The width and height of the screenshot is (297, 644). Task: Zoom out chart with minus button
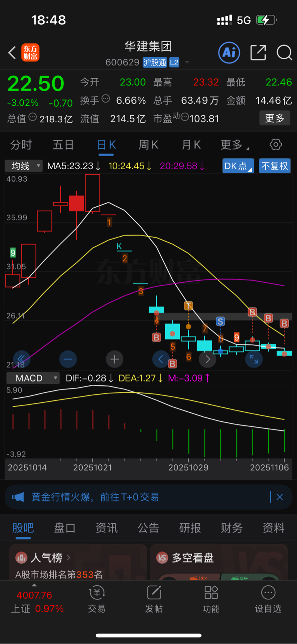coord(68,359)
